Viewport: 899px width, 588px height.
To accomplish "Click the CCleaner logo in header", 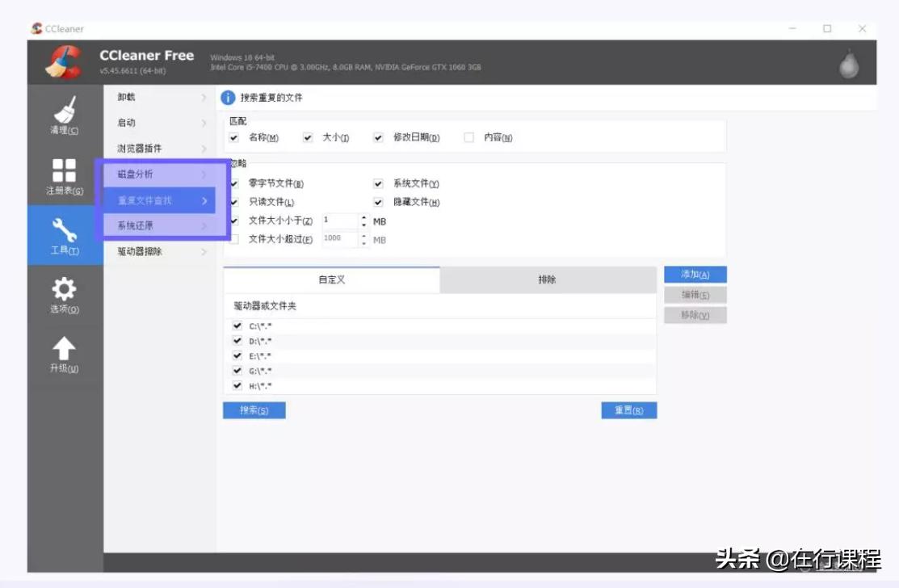I will pyautogui.click(x=63, y=62).
